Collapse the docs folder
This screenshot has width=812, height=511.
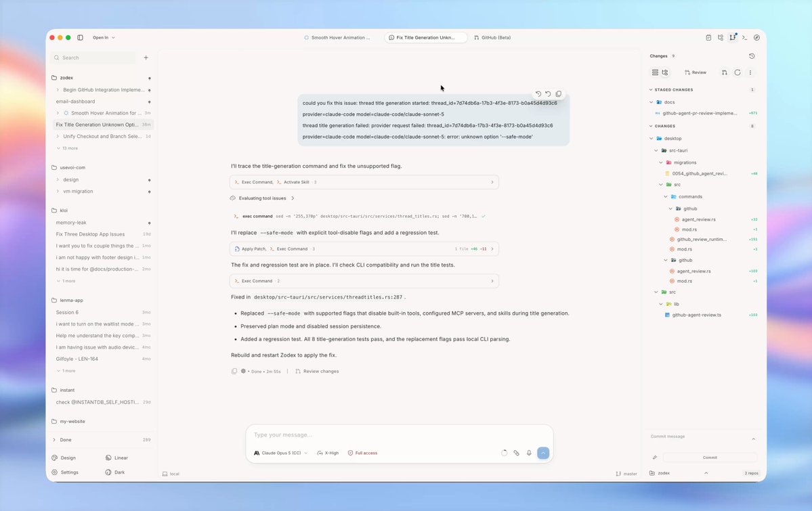[x=651, y=102]
